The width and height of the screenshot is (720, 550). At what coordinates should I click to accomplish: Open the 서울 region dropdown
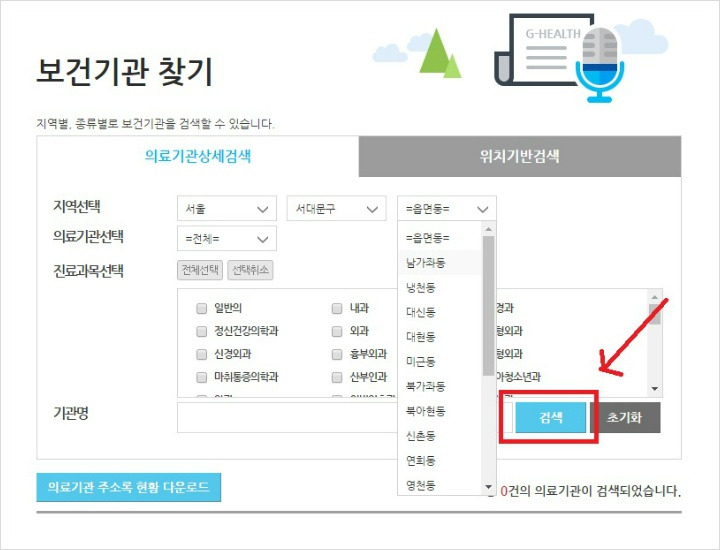pyautogui.click(x=227, y=209)
